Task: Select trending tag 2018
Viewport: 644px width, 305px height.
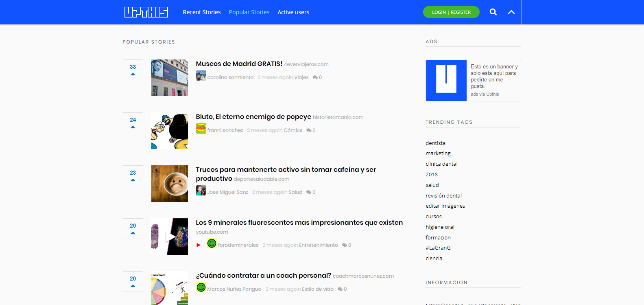Action: [432, 174]
